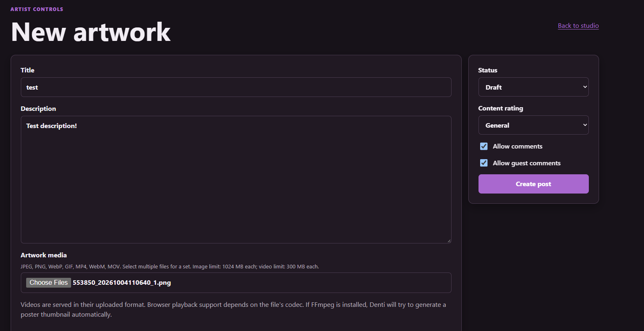Screen dimensions: 644x331
Task: Click the selected file name 553850_20261004110640_1.png
Action: (122, 283)
